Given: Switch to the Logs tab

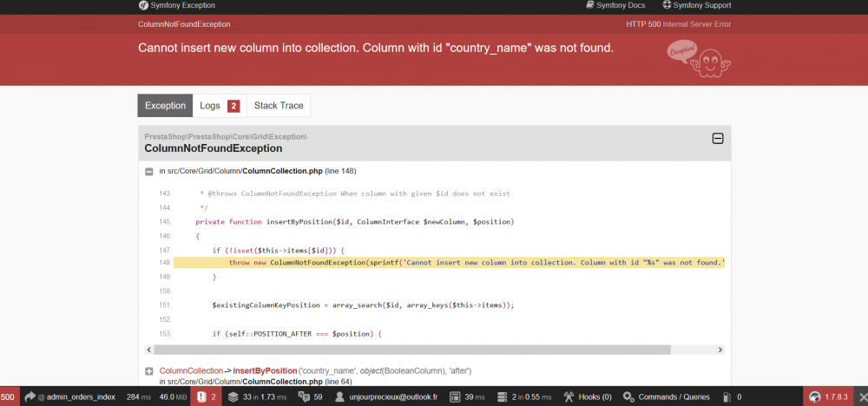Looking at the screenshot, I should (x=219, y=106).
